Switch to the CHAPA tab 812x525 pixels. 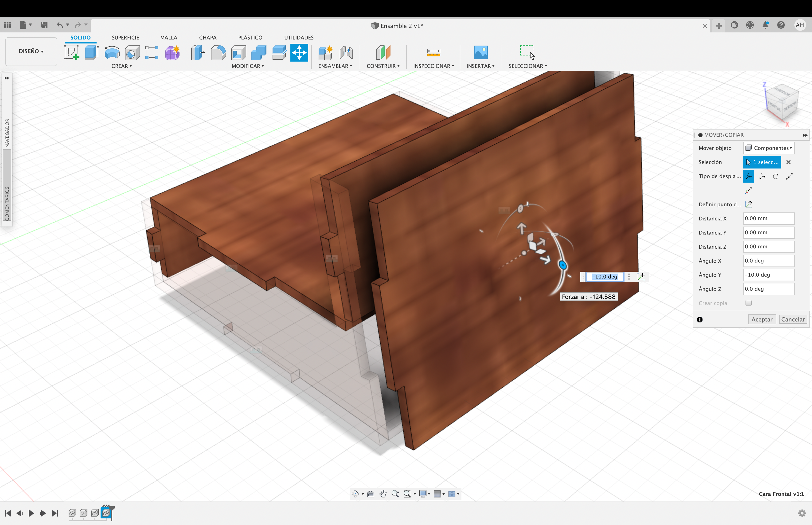[207, 38]
